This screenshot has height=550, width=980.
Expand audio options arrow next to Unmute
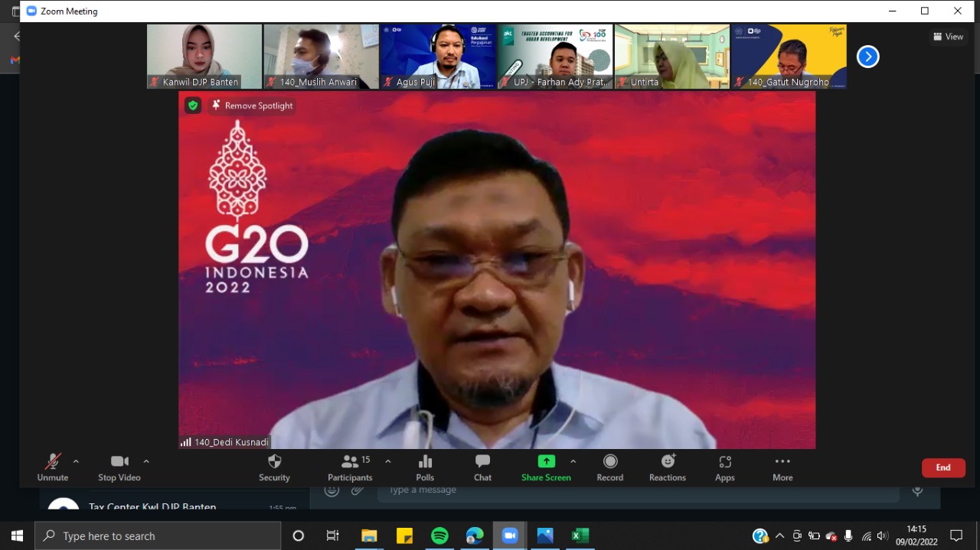(76, 461)
